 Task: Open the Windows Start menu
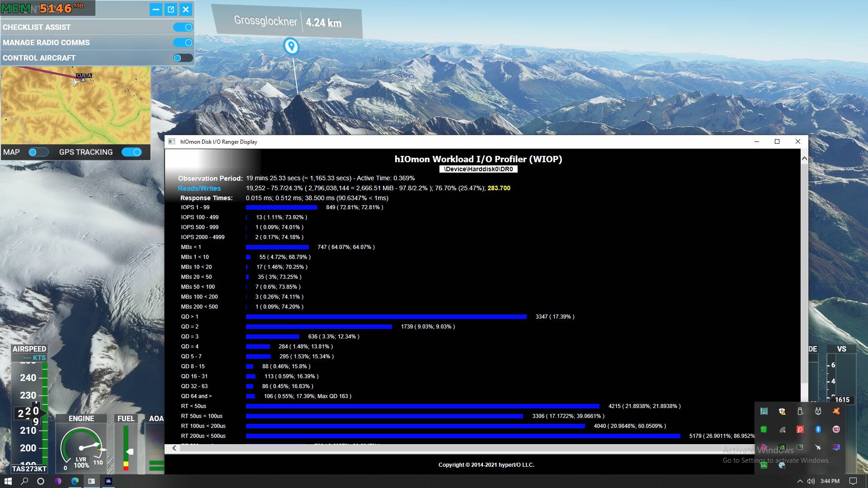tap(8, 481)
